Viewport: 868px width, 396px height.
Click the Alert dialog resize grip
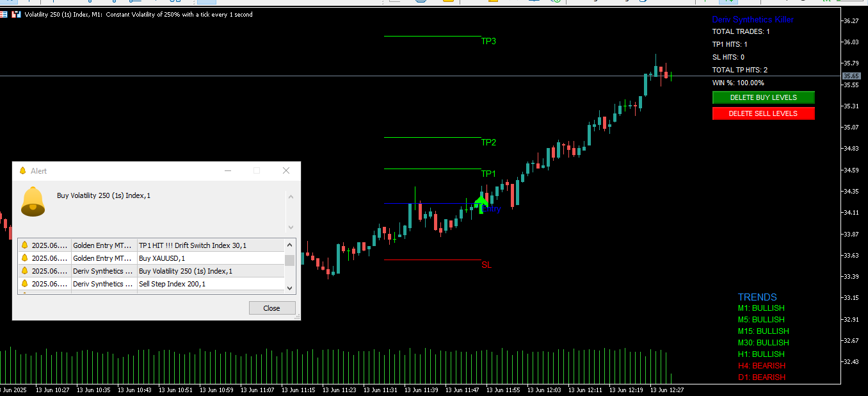(296, 315)
